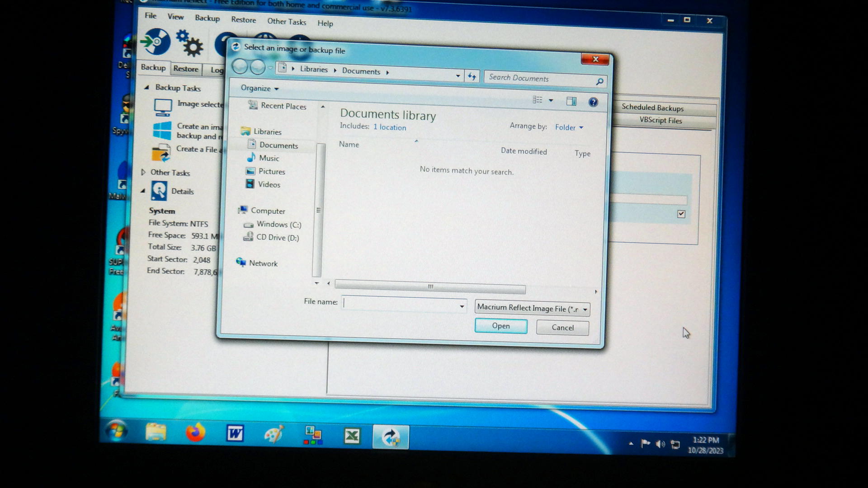Open the view options dropdown arrow
The image size is (868, 488).
pyautogui.click(x=551, y=100)
